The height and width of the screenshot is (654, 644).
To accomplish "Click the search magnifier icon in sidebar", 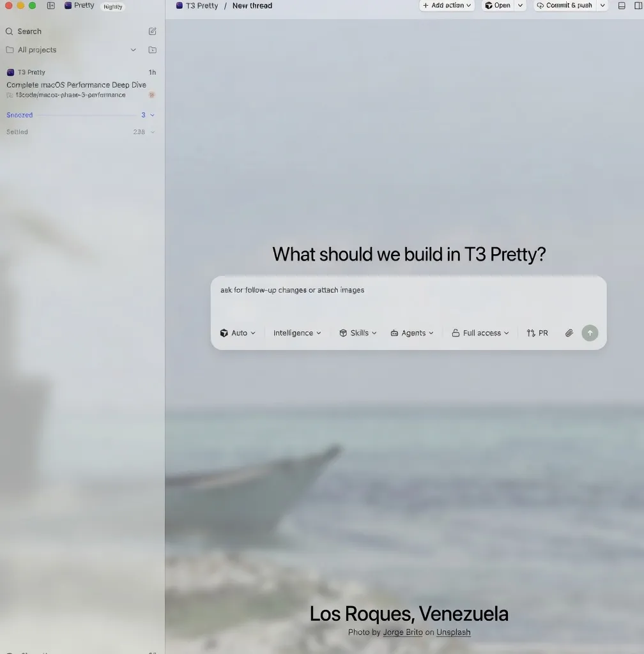I will (x=9, y=31).
